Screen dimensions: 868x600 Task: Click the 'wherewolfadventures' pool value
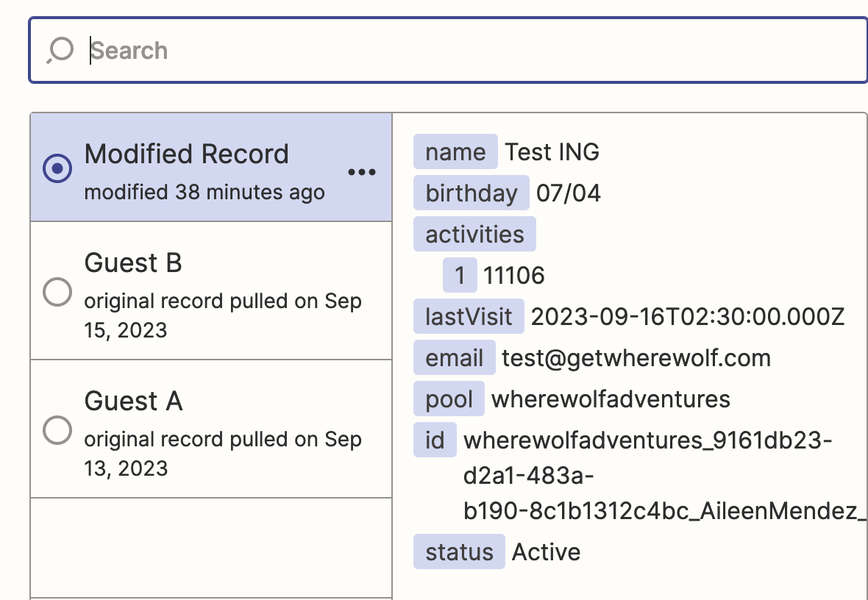611,399
